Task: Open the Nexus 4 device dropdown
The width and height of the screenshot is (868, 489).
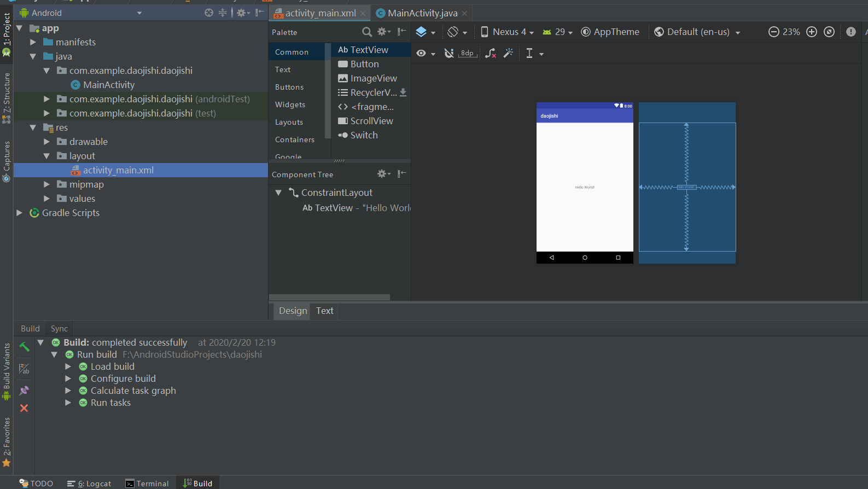Action: pos(507,32)
